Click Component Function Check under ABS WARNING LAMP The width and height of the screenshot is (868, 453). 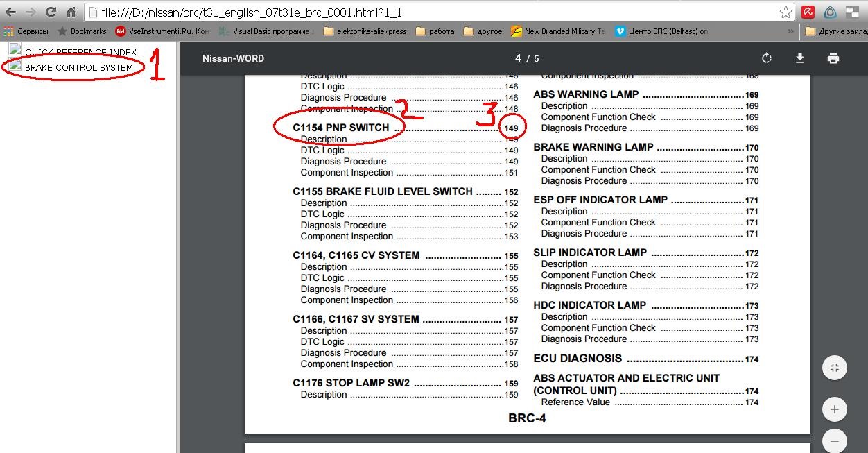(598, 117)
